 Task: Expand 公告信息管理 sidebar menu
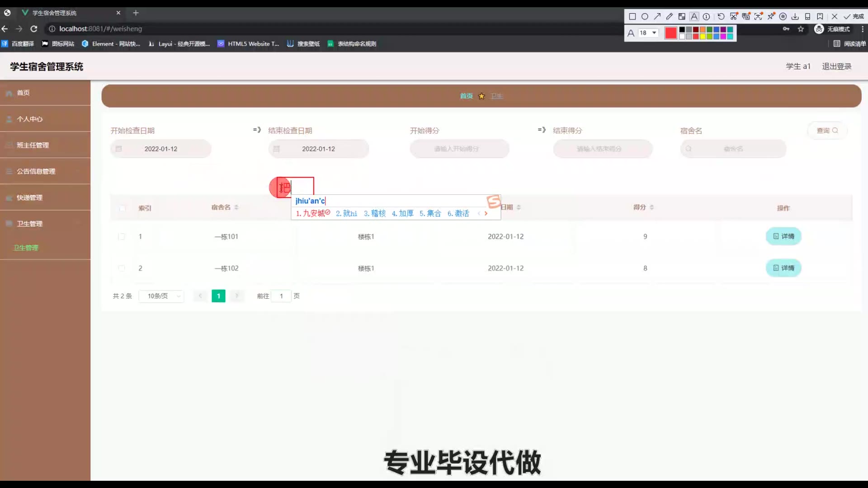[45, 171]
